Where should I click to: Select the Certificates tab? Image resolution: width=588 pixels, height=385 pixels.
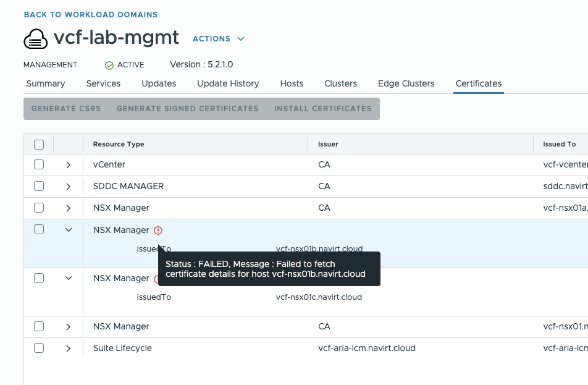click(479, 83)
